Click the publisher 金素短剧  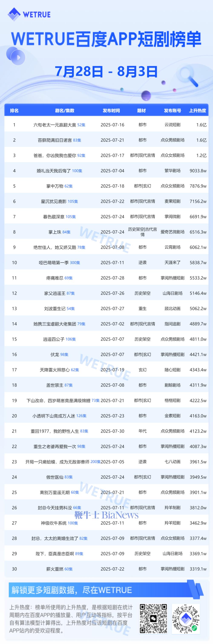point(173,416)
